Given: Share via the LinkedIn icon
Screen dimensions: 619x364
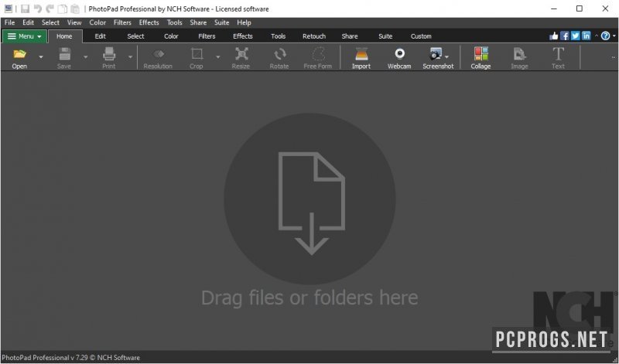Looking at the screenshot, I should pos(586,36).
